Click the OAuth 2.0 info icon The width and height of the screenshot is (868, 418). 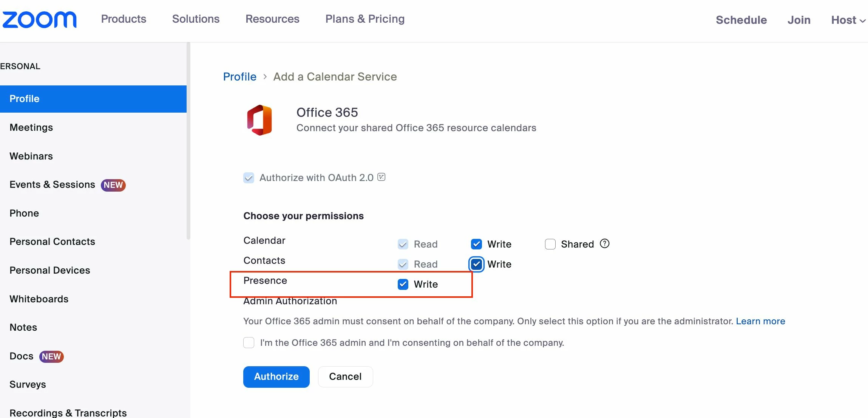click(x=381, y=177)
